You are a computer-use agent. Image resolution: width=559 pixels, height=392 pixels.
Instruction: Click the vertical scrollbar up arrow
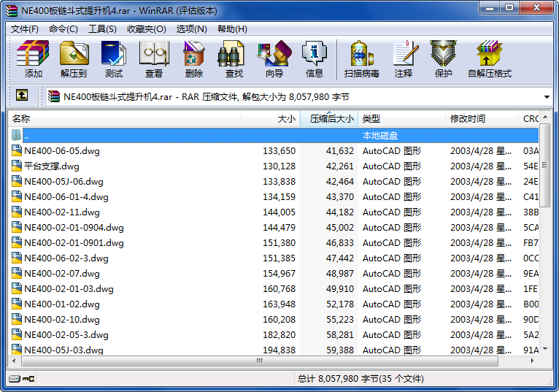[x=544, y=117]
